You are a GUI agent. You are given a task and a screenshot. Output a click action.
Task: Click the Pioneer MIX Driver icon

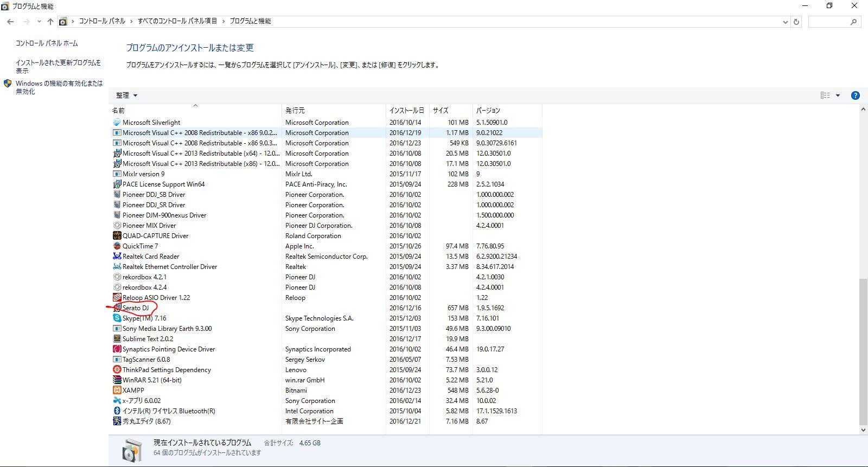117,226
